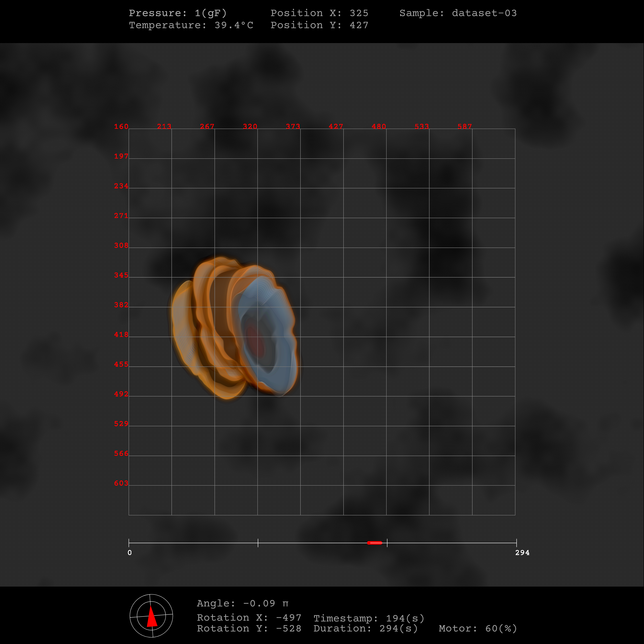Click the X-axis label 320
This screenshot has width=644, height=644.
click(250, 126)
